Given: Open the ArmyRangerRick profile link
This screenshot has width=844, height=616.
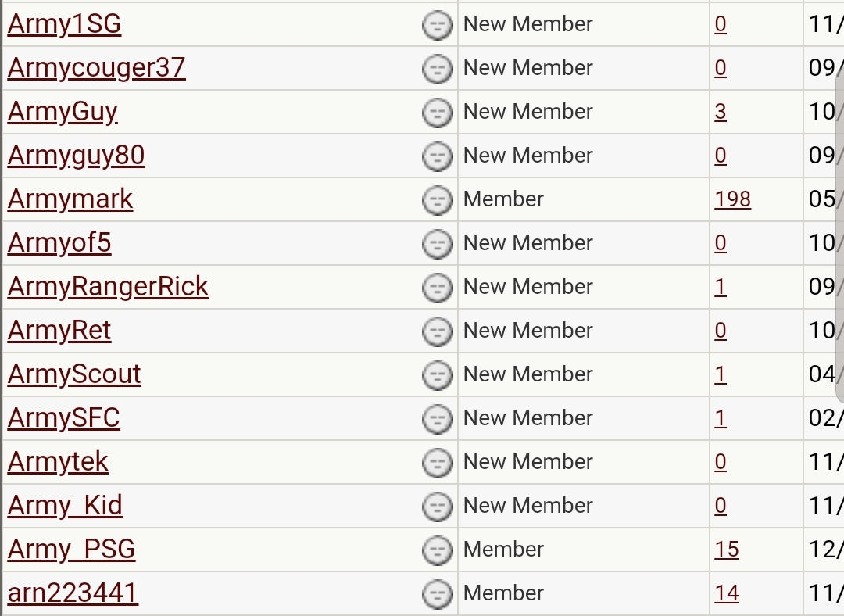Looking at the screenshot, I should (108, 287).
